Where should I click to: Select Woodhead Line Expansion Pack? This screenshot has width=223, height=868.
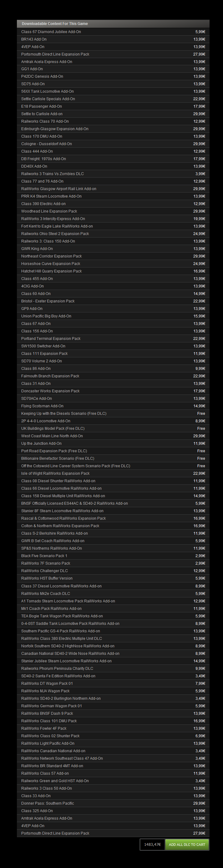(x=113, y=211)
